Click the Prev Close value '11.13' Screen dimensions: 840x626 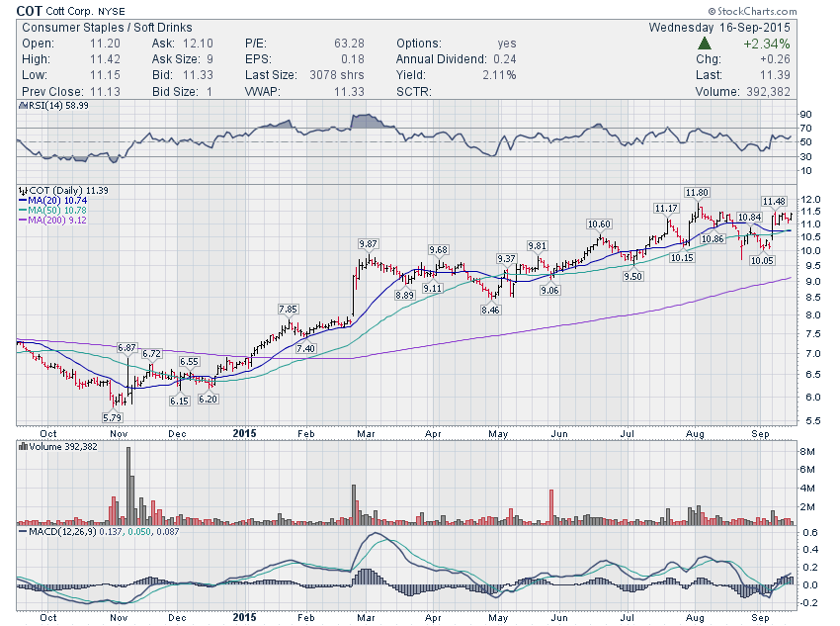pyautogui.click(x=105, y=92)
